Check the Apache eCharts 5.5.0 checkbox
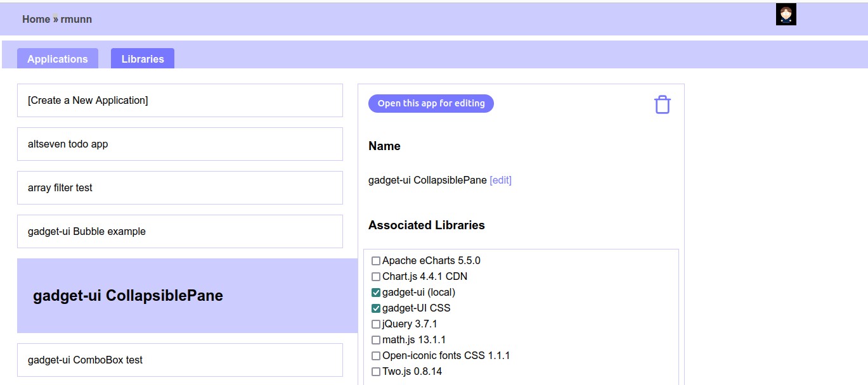Viewport: 868px width, 385px height. pos(376,261)
